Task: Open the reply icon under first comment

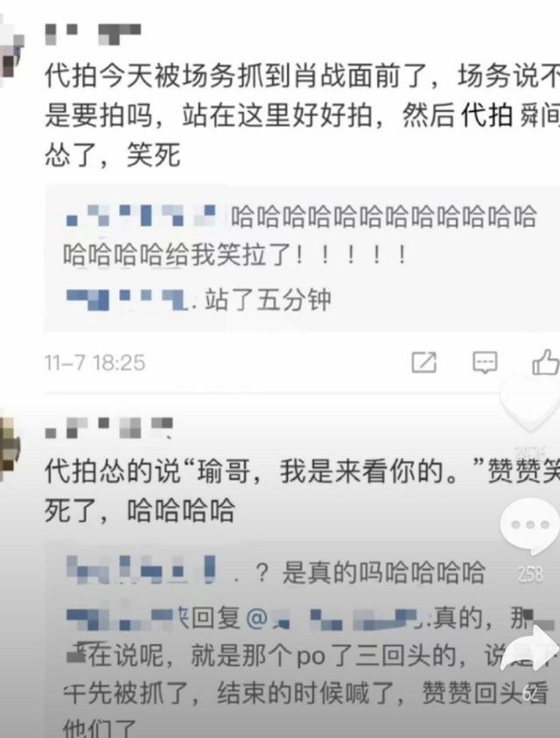Action: click(485, 362)
